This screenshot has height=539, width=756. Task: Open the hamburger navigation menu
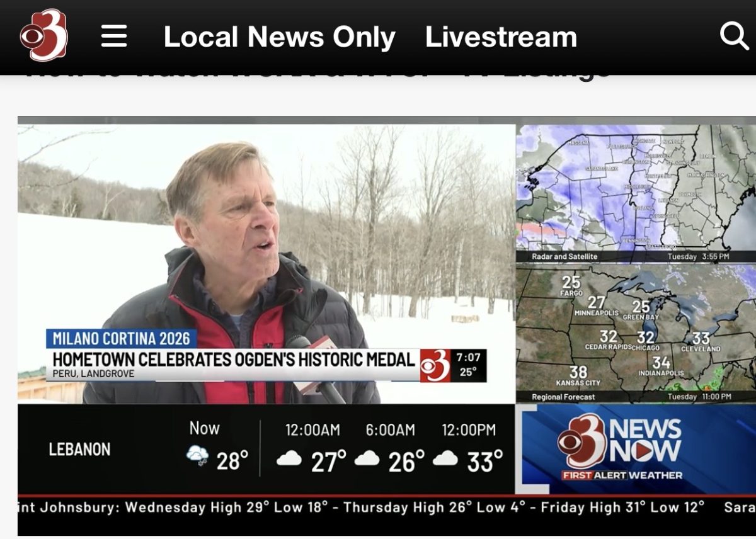[114, 37]
